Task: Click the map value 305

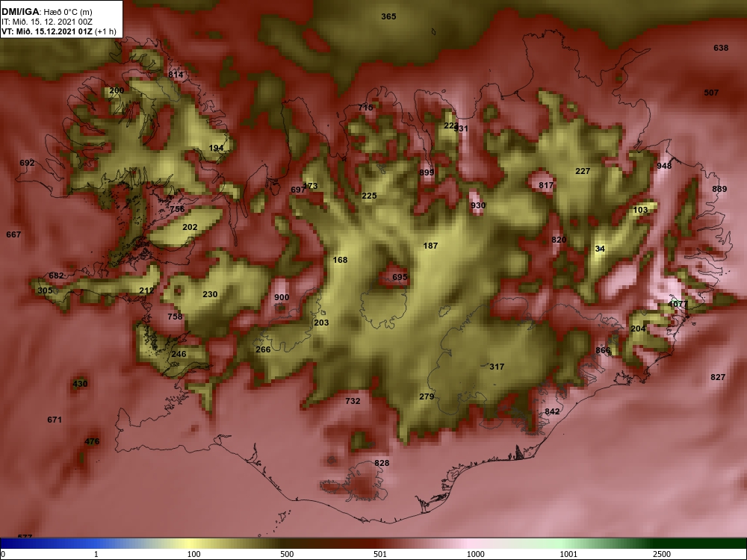Action: click(x=46, y=290)
